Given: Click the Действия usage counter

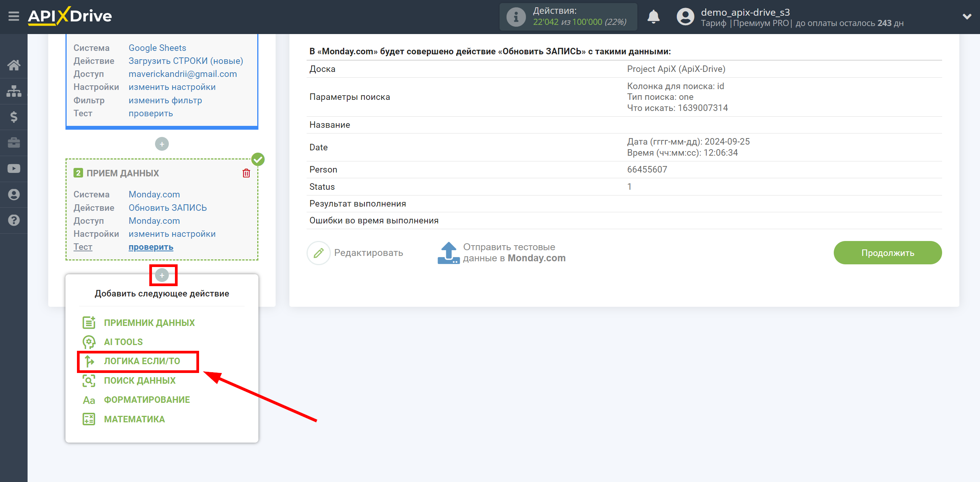Looking at the screenshot, I should point(568,17).
